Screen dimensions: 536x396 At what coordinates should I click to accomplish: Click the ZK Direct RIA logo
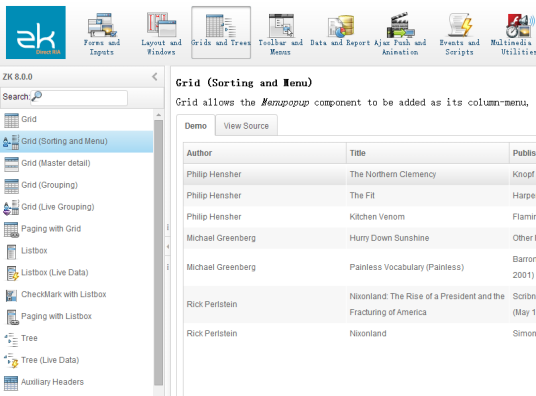coord(36,32)
